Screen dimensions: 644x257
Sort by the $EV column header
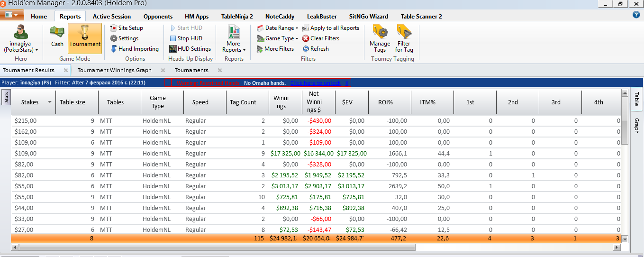pos(352,102)
